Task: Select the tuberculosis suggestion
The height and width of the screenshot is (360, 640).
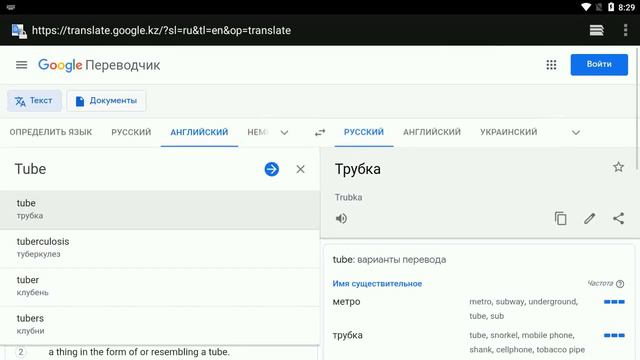Action: coord(160,248)
